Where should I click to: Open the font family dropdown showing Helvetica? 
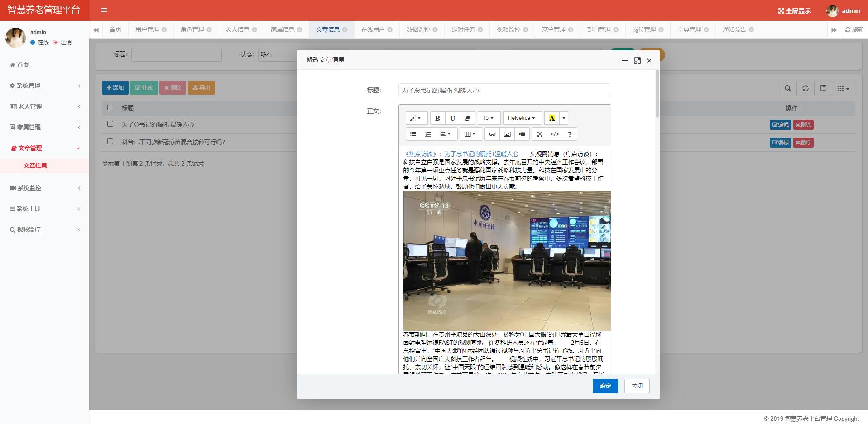click(522, 118)
